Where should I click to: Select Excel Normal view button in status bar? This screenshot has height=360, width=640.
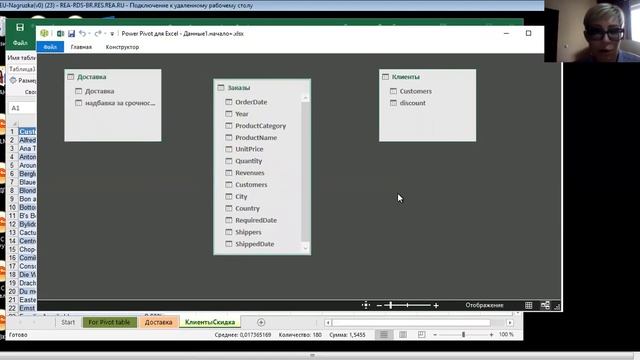click(x=384, y=335)
